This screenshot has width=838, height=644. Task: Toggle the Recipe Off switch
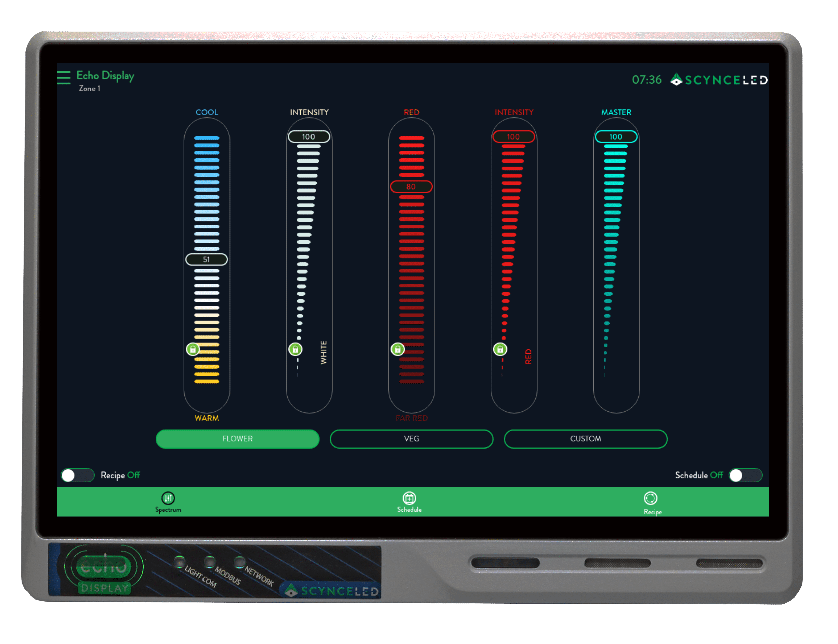[x=78, y=475]
